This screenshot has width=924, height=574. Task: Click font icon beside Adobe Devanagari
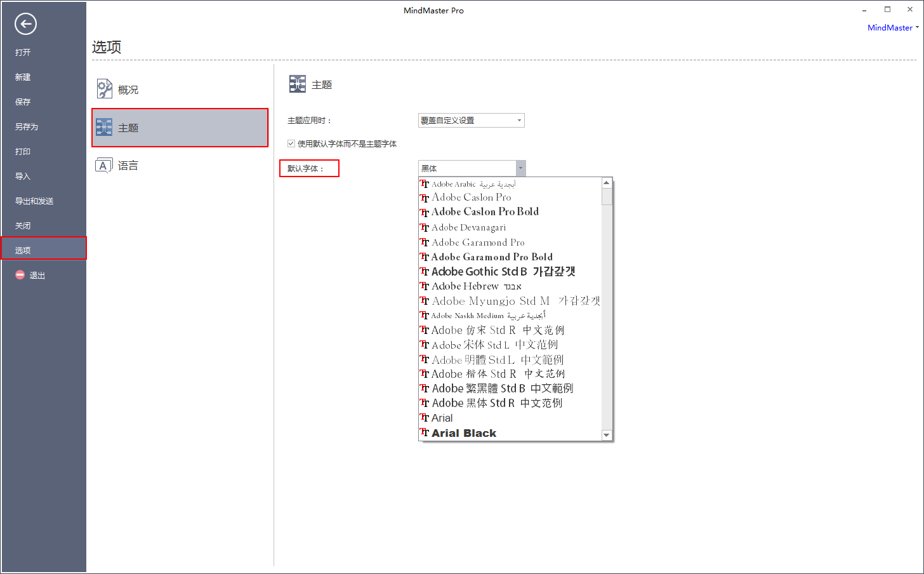pos(425,227)
